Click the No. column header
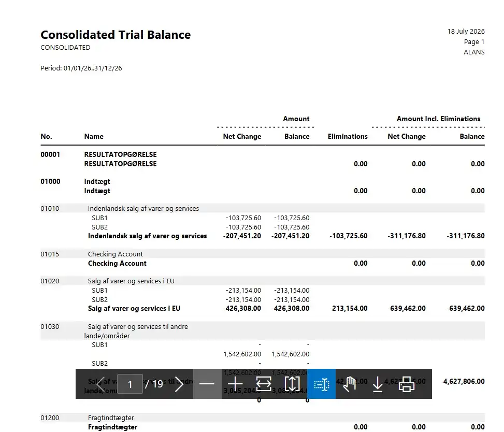The image size is (504, 432). coord(46,136)
